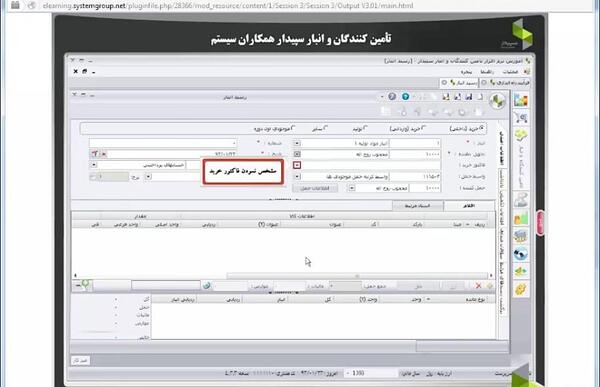Open the chart reports icon in right sidebar

tap(521, 100)
